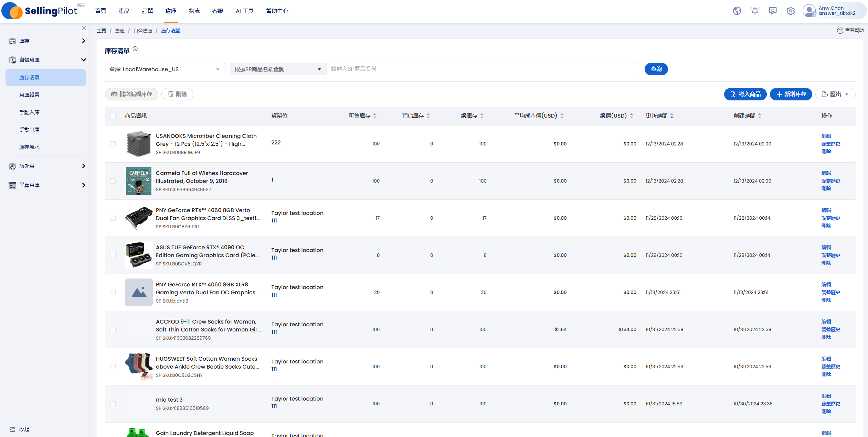868x437 pixels.
Task: Click the 收起 collapse menu icon
Action: (12, 429)
